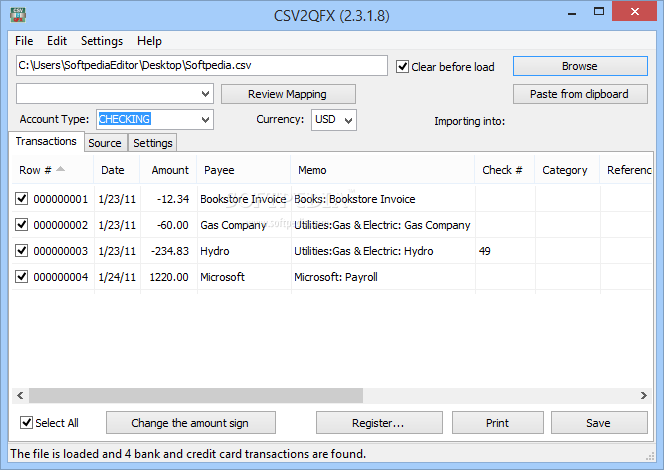Select the Bookstore Invoice payee cell
This screenshot has width=664, height=470.
pos(243,199)
